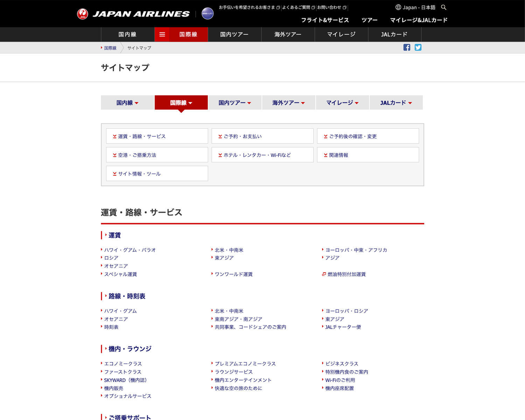The height and width of the screenshot is (420, 525).
Task: Click the JAL crane logo icon
Action: (83, 14)
